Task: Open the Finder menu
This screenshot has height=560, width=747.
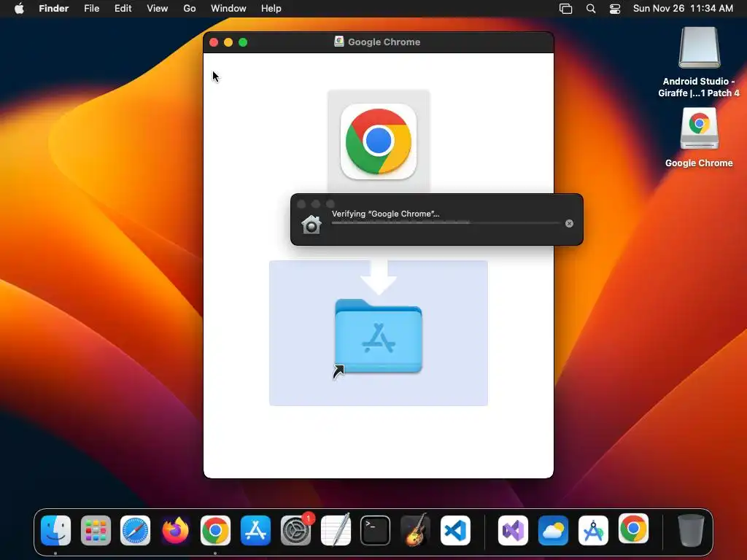Action: (x=54, y=9)
